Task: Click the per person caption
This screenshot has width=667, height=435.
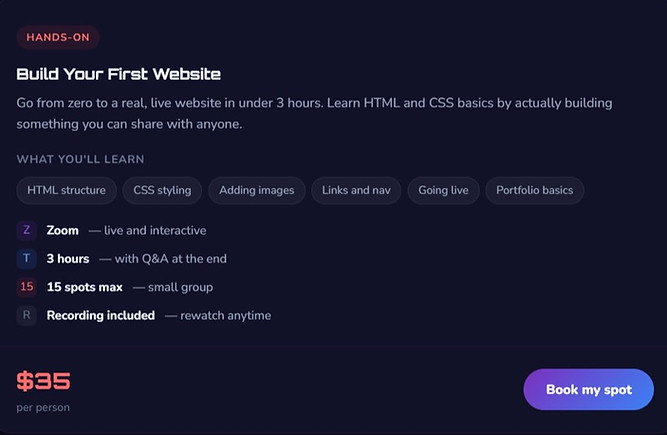Action: 43,407
